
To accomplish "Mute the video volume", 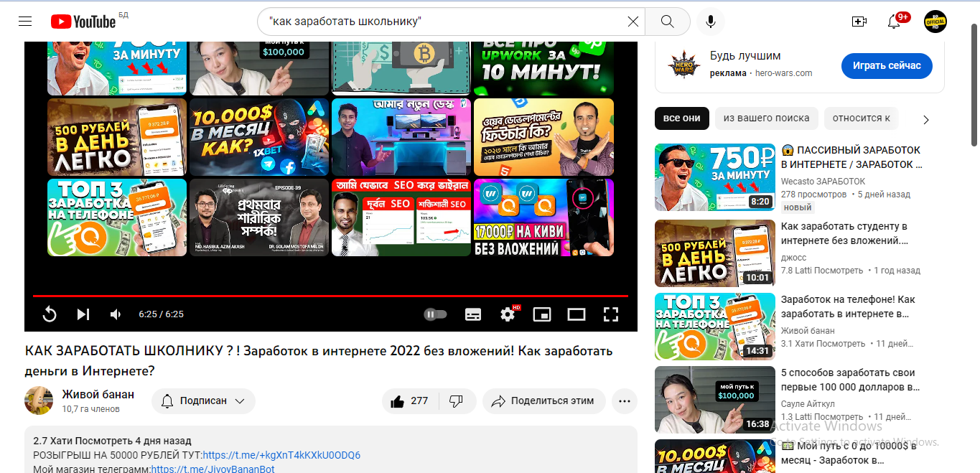I will click(x=116, y=314).
